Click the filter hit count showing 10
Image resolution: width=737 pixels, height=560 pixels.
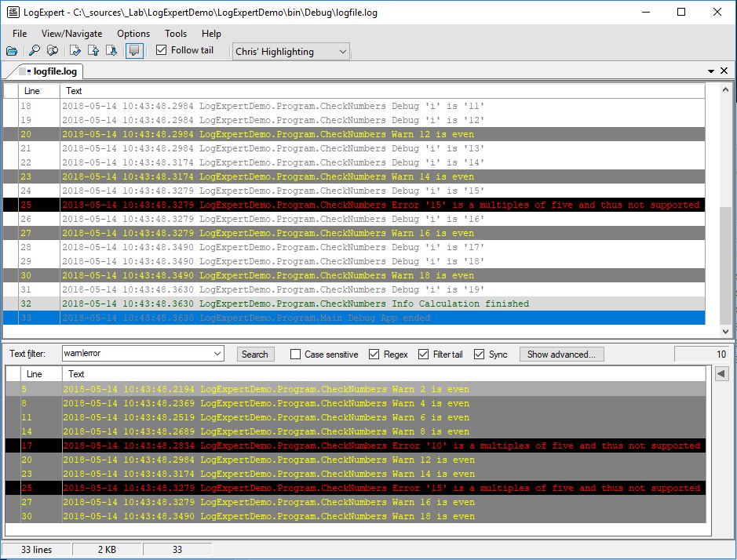[x=701, y=355]
